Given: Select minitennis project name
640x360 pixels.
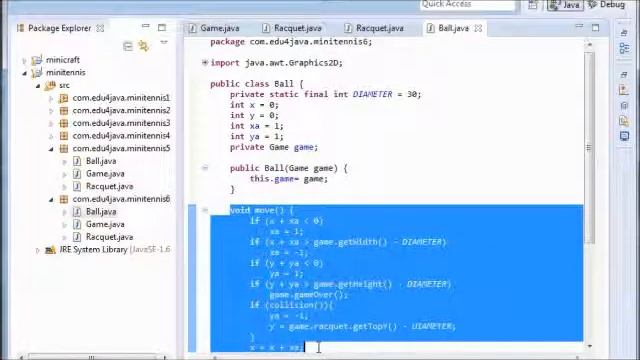Looking at the screenshot, I should tap(66, 72).
